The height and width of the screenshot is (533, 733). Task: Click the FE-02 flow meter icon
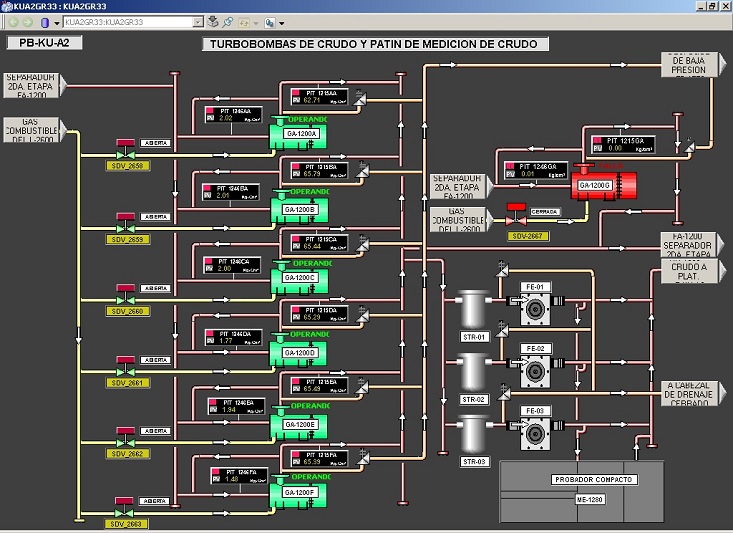click(535, 370)
